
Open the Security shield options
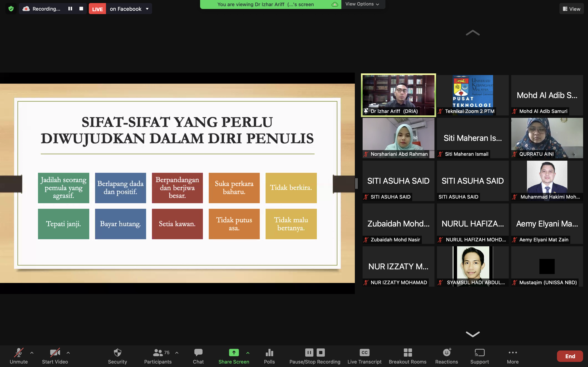coord(117,356)
